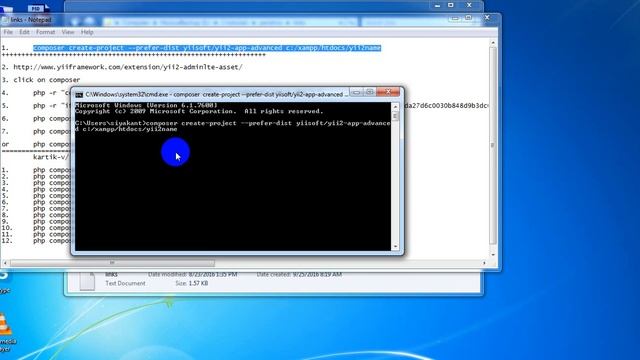Click the yiiframework.com extension URL line in Notepad
The width and height of the screenshot is (640, 360).
tap(128, 67)
